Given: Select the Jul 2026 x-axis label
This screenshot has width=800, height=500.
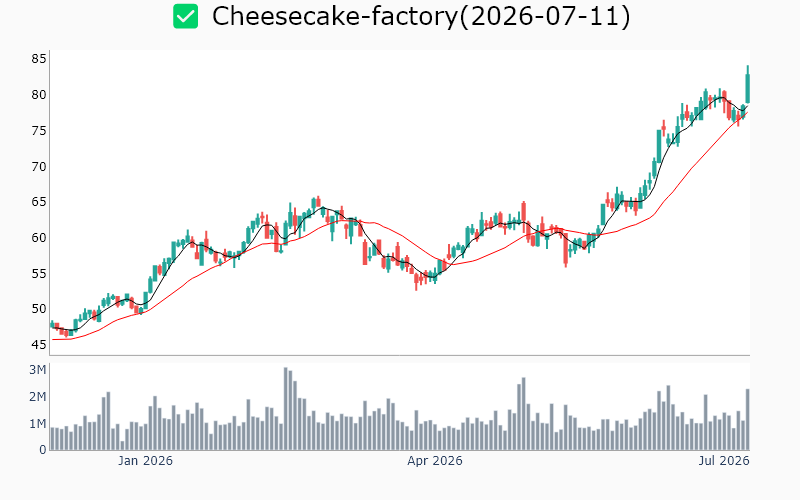Looking at the screenshot, I should point(724,461).
